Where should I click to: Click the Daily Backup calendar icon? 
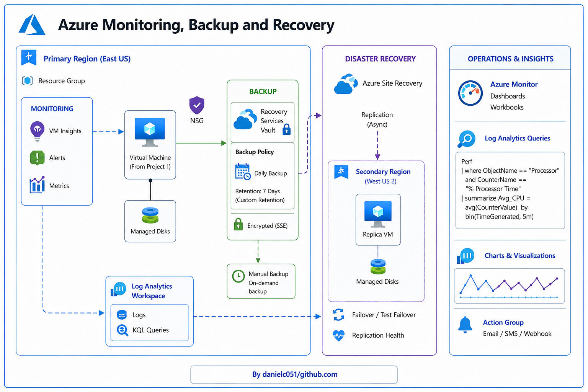coord(243,172)
